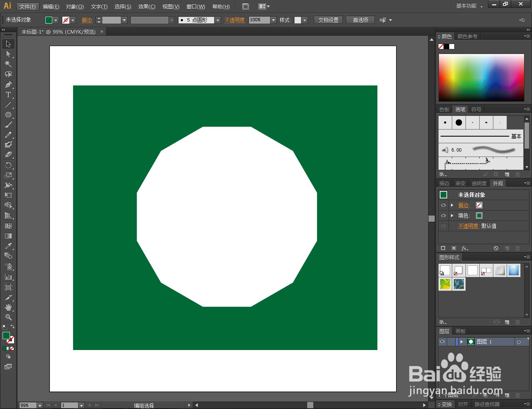This screenshot has height=409, width=532.
Task: Click the 首选项 button
Action: 360,20
